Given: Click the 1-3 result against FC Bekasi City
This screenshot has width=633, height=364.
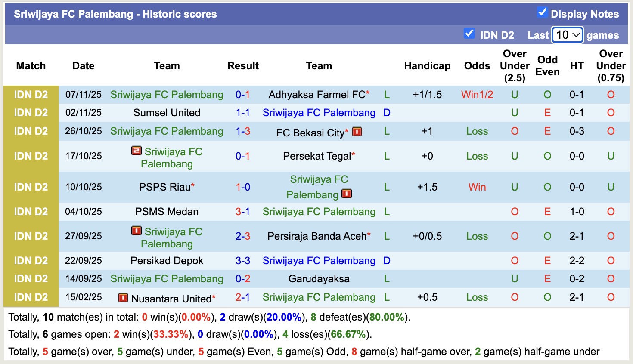Looking at the screenshot, I should [243, 131].
